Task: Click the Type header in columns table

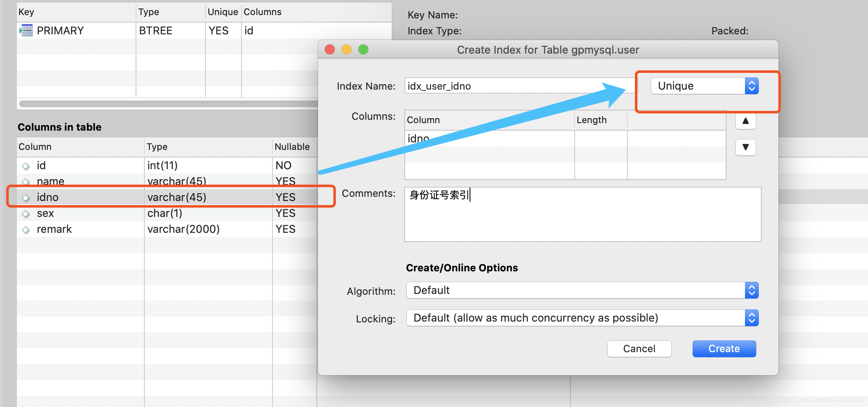Action: coord(208,147)
